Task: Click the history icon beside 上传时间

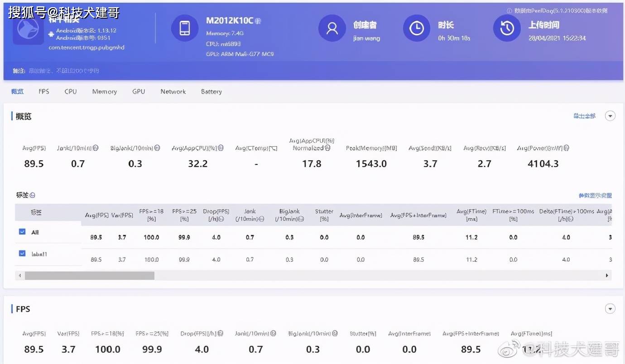Action: tap(507, 28)
